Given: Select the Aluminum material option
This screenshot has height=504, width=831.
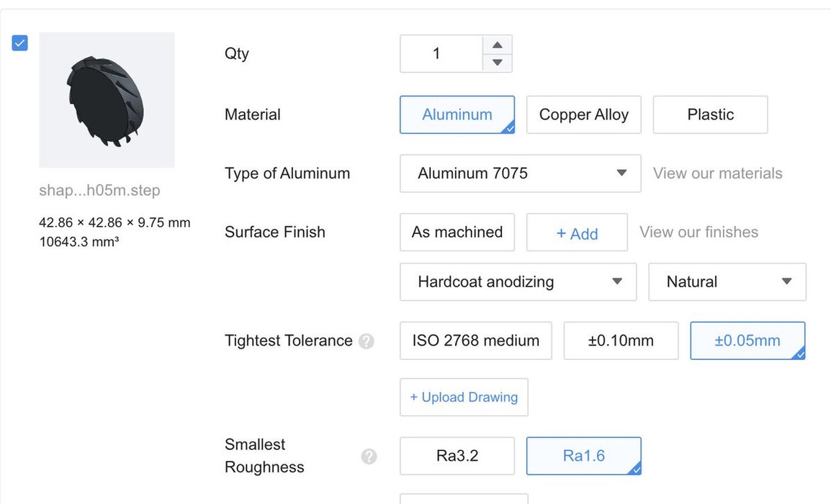Looking at the screenshot, I should tap(457, 114).
